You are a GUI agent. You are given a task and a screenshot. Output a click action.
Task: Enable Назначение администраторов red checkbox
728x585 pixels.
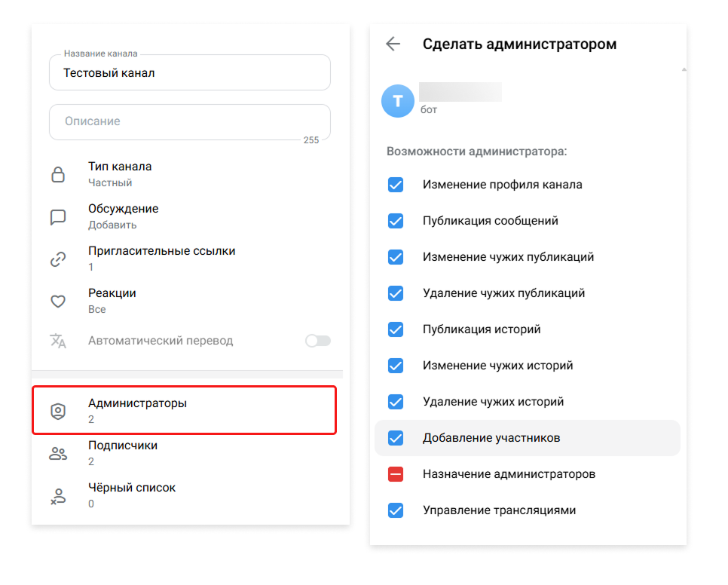click(x=396, y=474)
